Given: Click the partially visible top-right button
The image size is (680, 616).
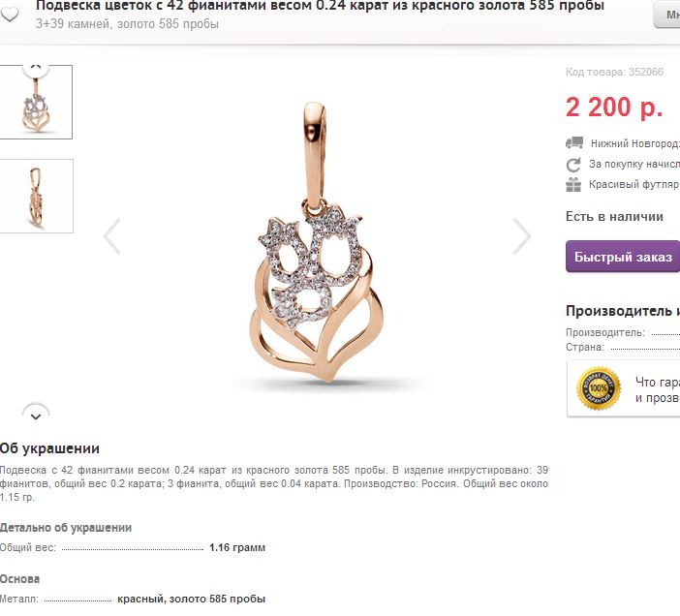Looking at the screenshot, I should 667,15.
